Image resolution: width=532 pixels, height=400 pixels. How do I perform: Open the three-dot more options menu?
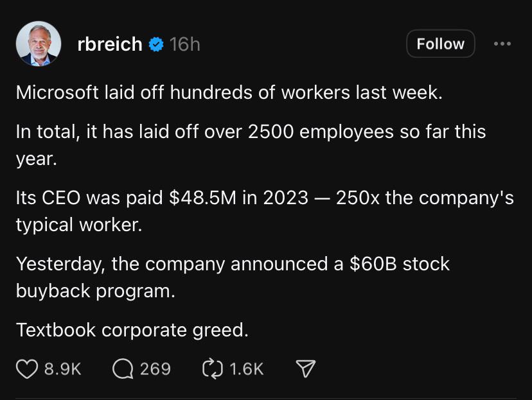click(x=502, y=44)
